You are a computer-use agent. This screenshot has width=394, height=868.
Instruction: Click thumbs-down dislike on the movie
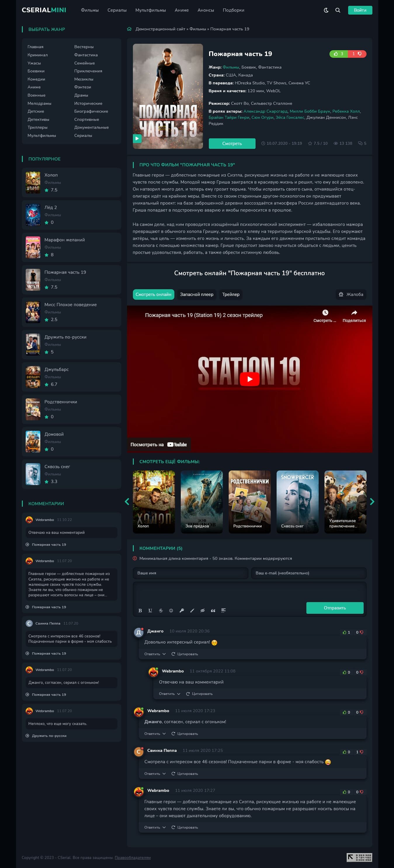click(357, 54)
